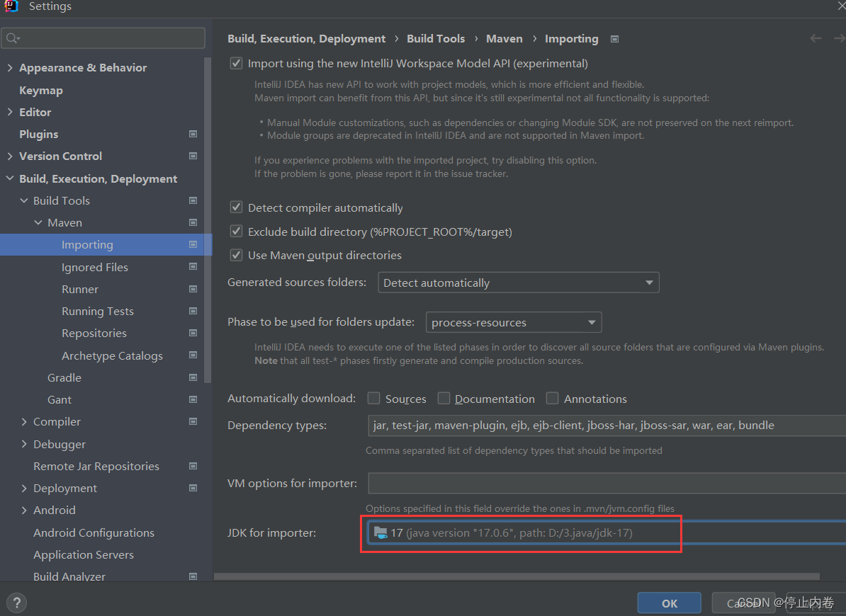Select Keymap in settings tree

(x=41, y=90)
